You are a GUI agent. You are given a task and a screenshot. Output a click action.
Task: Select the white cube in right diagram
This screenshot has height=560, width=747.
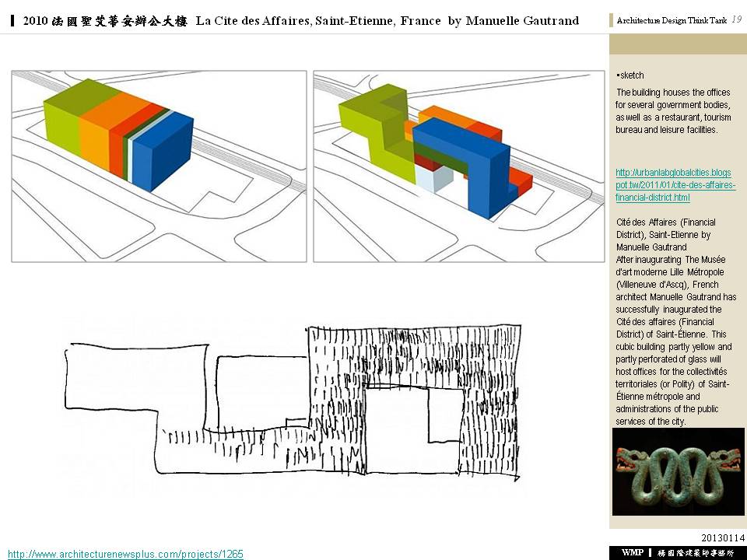[x=432, y=179]
